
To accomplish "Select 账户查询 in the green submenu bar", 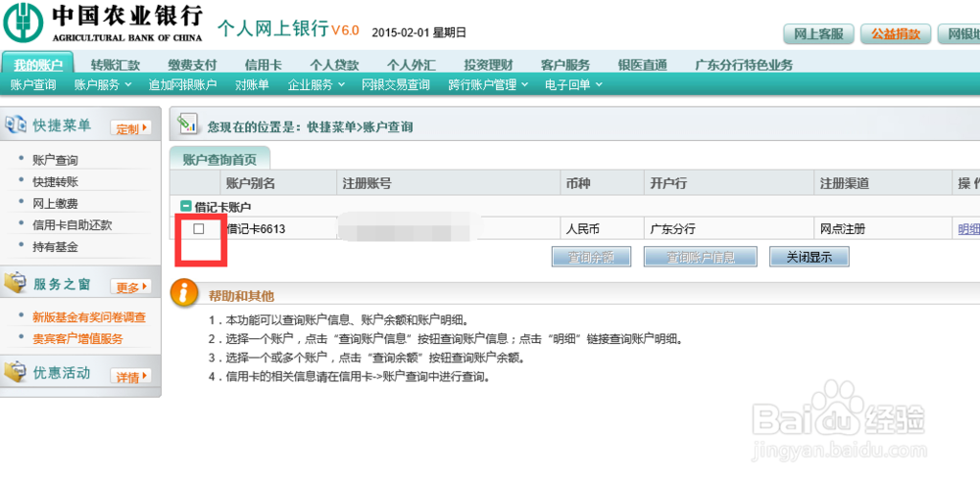I will tap(33, 85).
